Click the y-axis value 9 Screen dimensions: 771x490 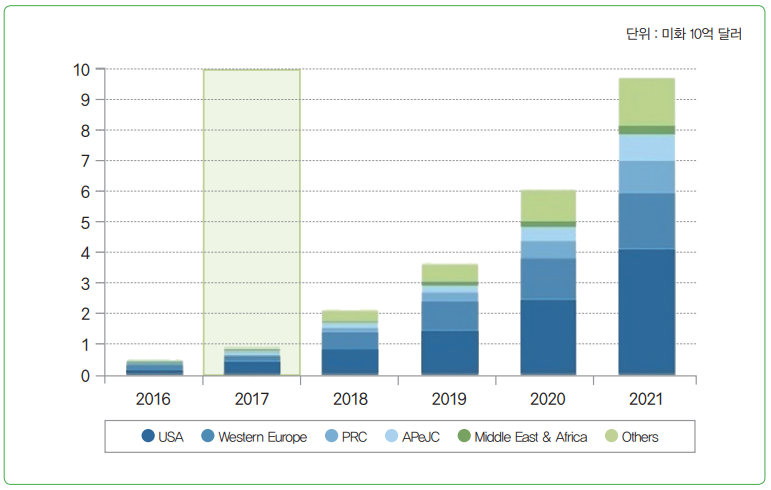click(86, 100)
